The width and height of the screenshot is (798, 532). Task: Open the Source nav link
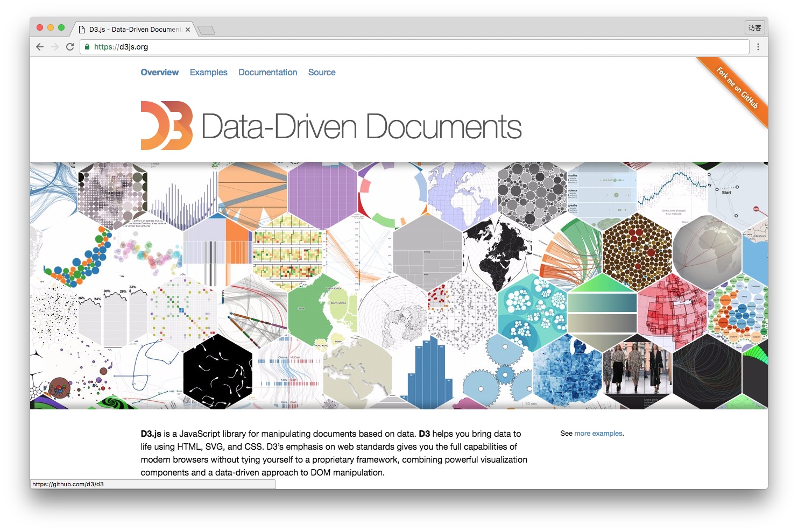pyautogui.click(x=322, y=72)
